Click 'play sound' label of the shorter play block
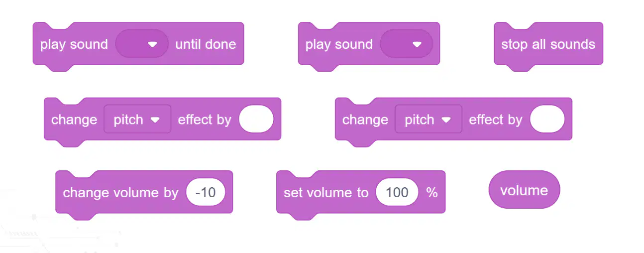Viewport: 644px width, 253px height. 339,45
